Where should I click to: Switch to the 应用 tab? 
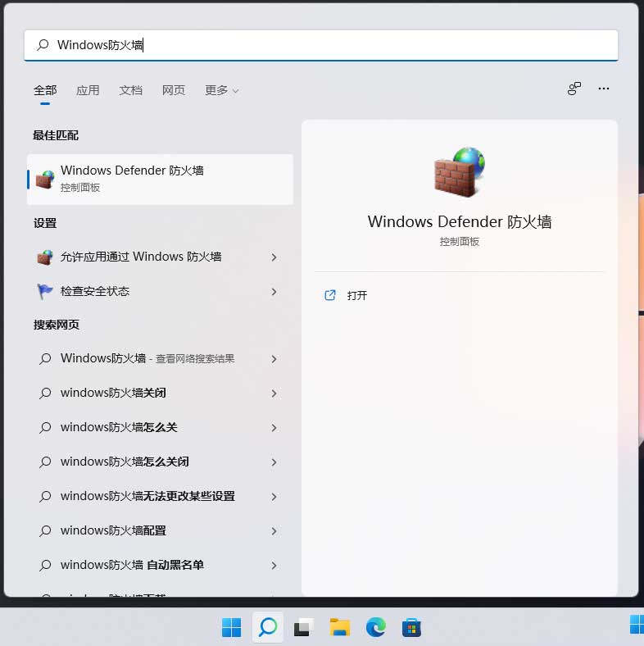[88, 90]
